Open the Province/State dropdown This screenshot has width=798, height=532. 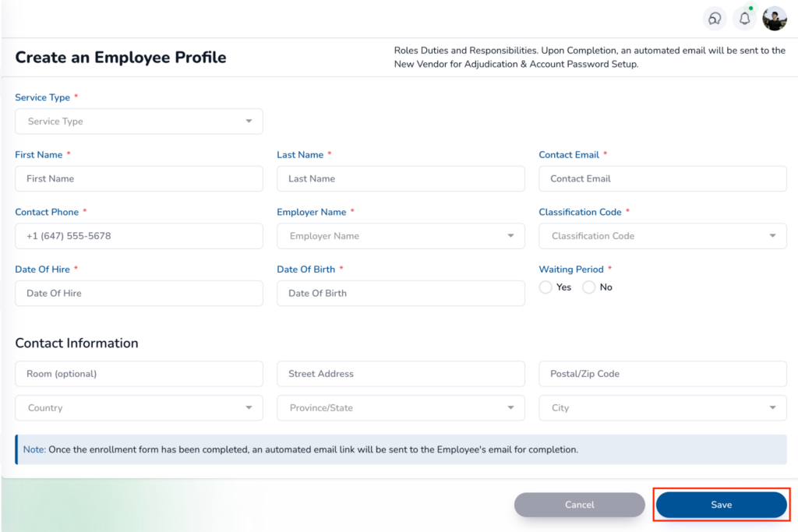(401, 408)
